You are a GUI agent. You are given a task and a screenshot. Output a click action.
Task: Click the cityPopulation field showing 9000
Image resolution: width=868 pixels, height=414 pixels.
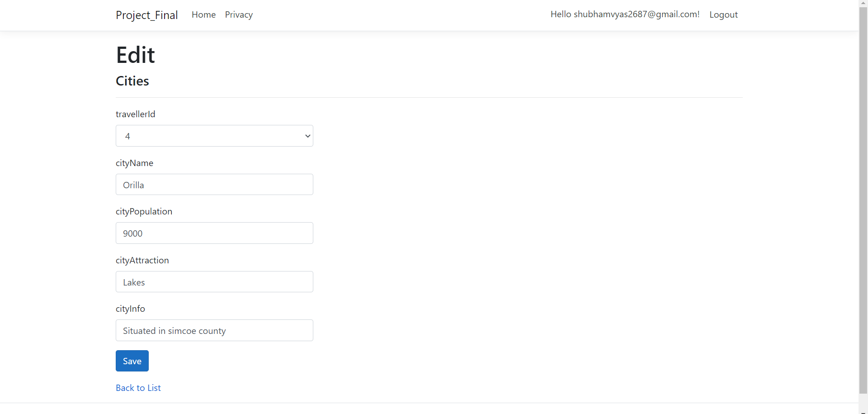coord(214,233)
